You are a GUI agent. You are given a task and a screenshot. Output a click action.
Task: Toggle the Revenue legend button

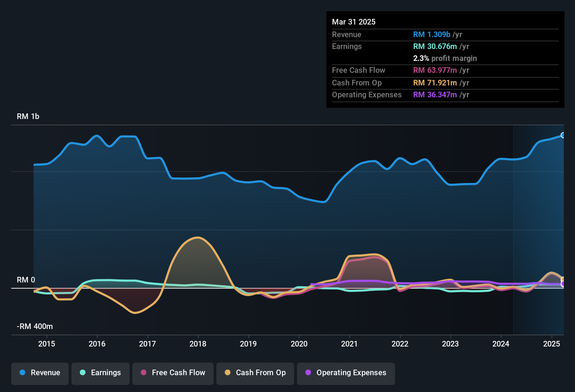[x=40, y=373]
